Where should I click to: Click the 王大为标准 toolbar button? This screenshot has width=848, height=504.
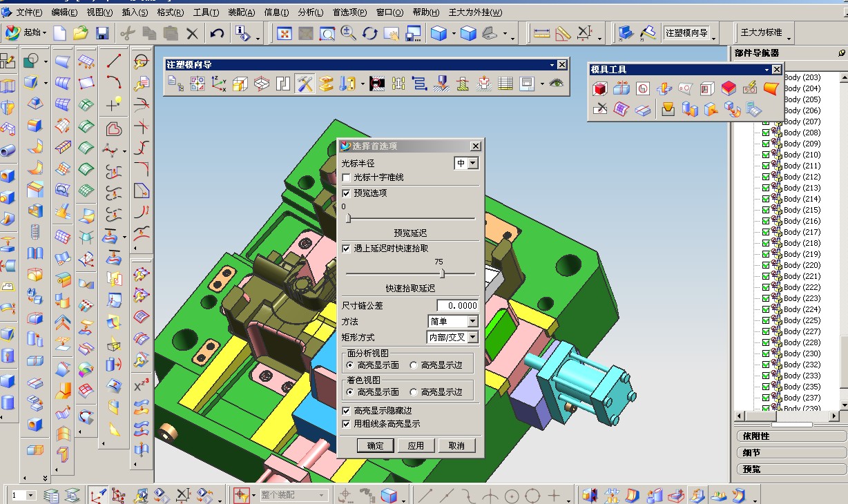761,32
